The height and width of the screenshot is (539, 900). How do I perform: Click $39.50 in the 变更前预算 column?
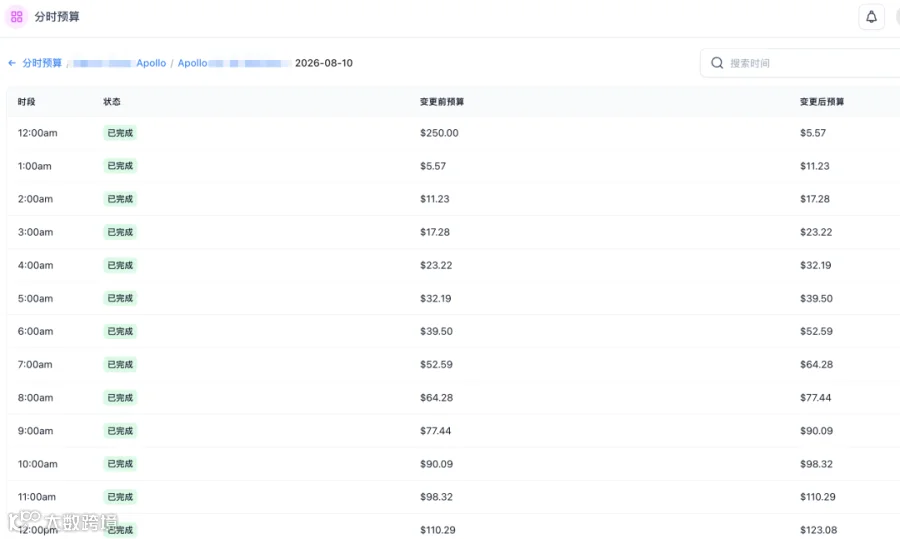pyautogui.click(x=436, y=331)
